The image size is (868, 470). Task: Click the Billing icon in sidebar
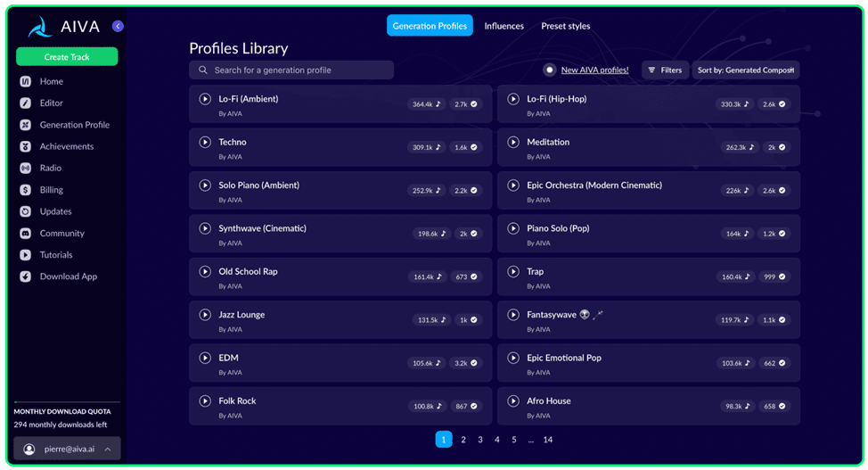pos(25,190)
